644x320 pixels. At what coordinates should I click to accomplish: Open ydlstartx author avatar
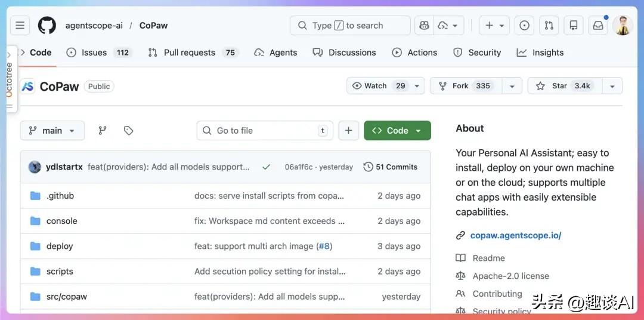pos(35,167)
